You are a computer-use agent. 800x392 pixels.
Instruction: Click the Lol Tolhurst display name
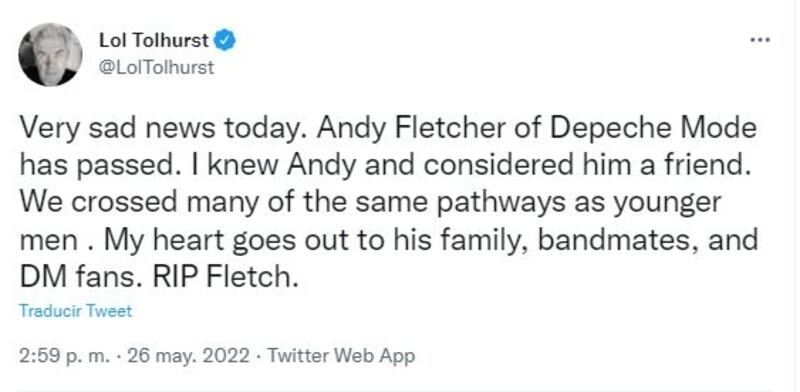[x=154, y=40]
